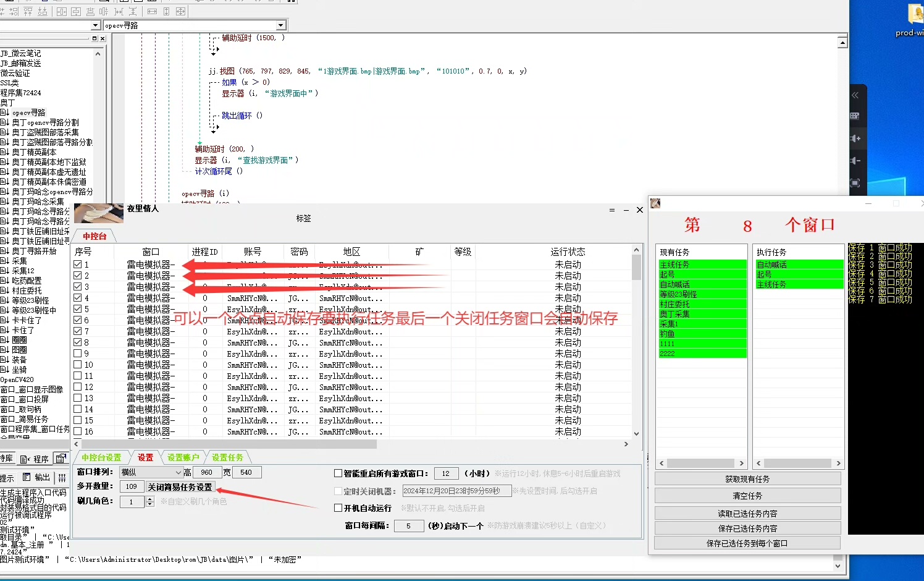
Task: Click the volume up icon in side toolbar
Action: [x=855, y=138]
